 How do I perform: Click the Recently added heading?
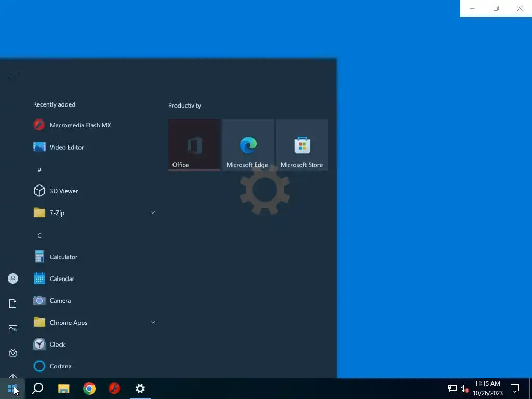(54, 104)
